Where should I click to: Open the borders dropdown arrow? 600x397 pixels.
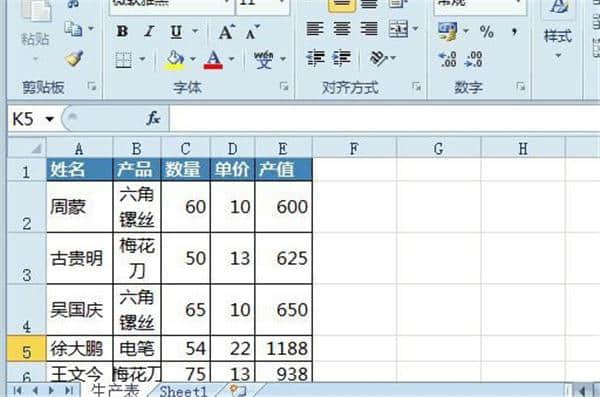click(142, 59)
